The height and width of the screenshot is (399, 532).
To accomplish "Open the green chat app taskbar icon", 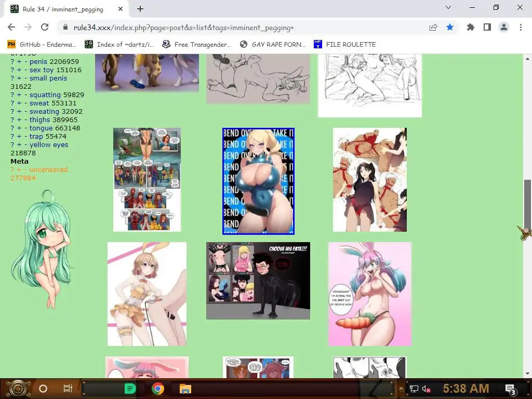I will pyautogui.click(x=130, y=389).
